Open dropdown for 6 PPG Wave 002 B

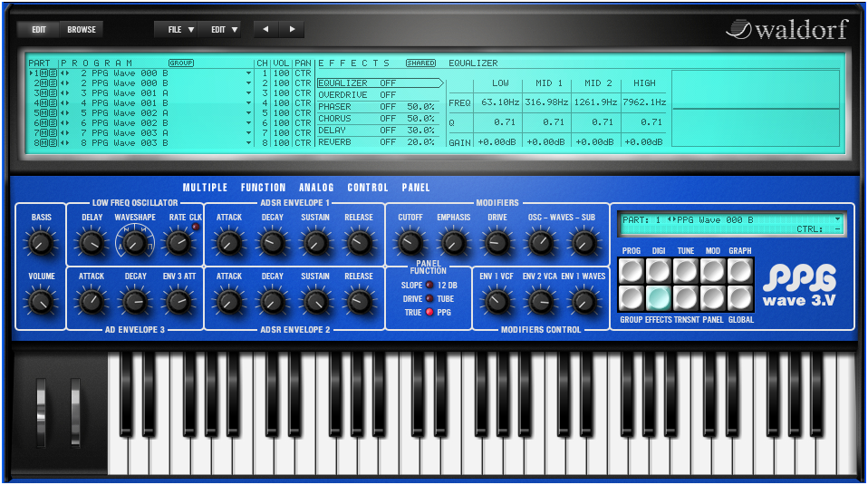point(248,123)
